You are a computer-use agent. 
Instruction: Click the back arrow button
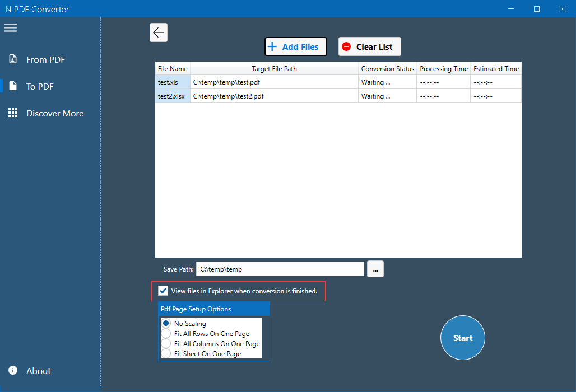[159, 32]
